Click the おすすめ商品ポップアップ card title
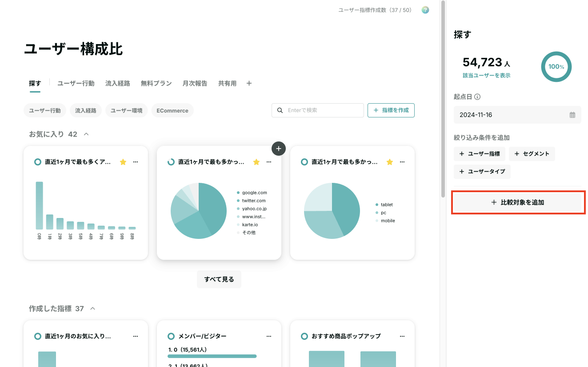Screen dimensions: 588x367 pos(346,336)
